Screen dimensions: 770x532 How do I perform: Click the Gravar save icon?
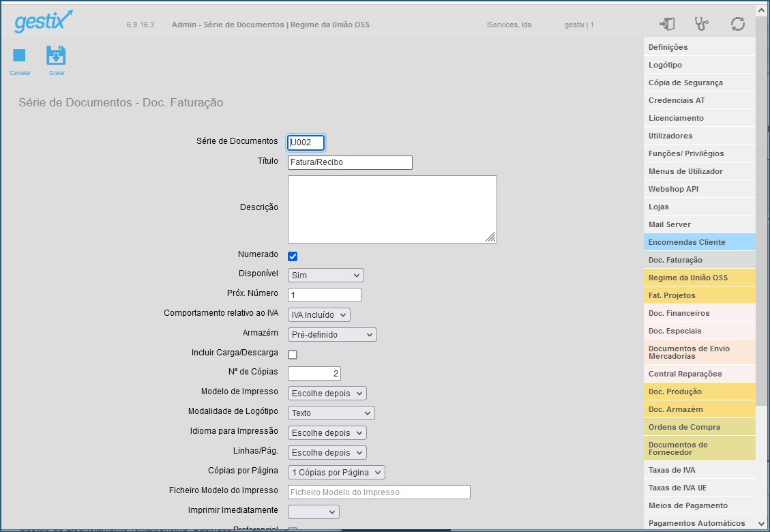[x=56, y=55]
